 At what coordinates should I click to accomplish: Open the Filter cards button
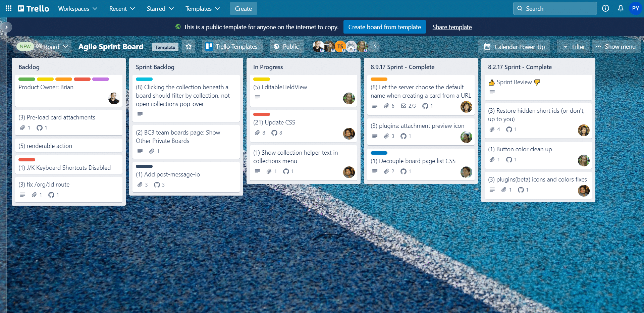tap(574, 47)
